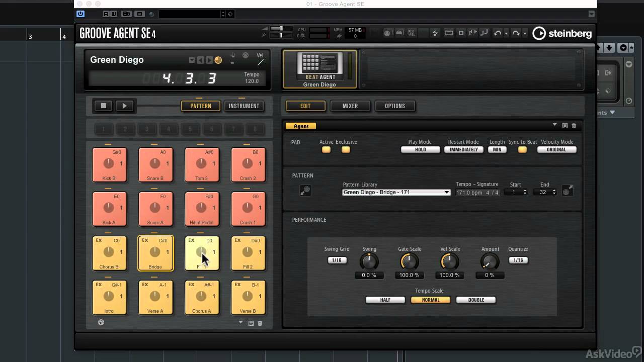
Task: Click the Gate Scale knob
Action: 409,261
